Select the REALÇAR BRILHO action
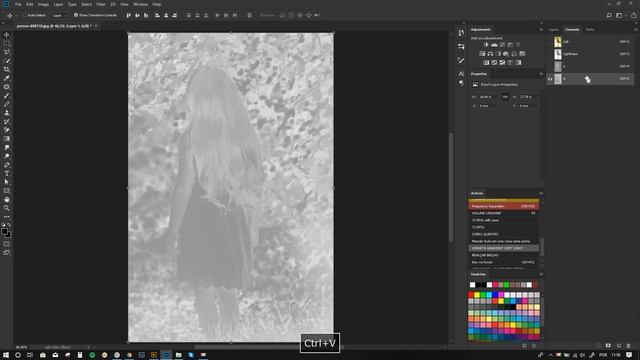Viewport: 640px width, 360px height. [504, 255]
